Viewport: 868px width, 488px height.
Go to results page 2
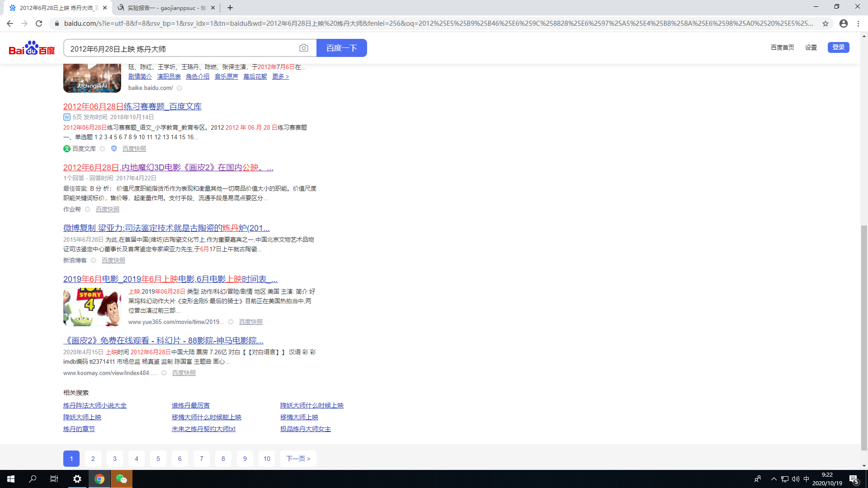[x=93, y=459]
